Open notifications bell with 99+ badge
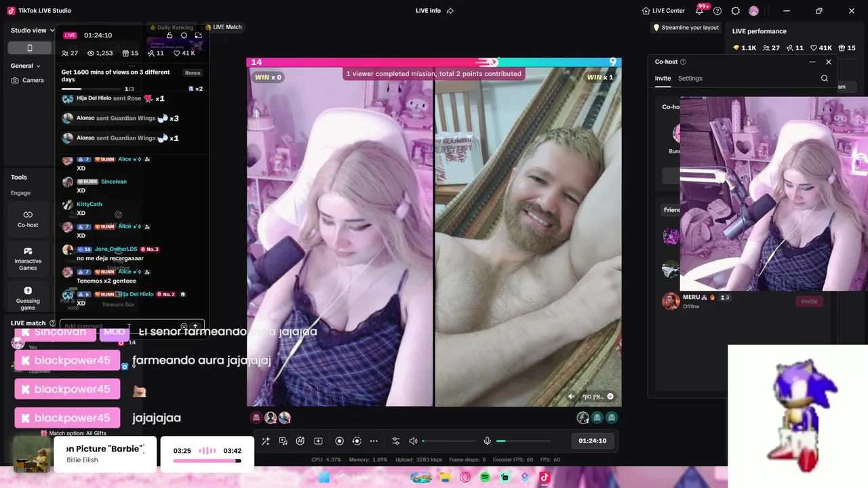The image size is (868, 488). point(700,11)
